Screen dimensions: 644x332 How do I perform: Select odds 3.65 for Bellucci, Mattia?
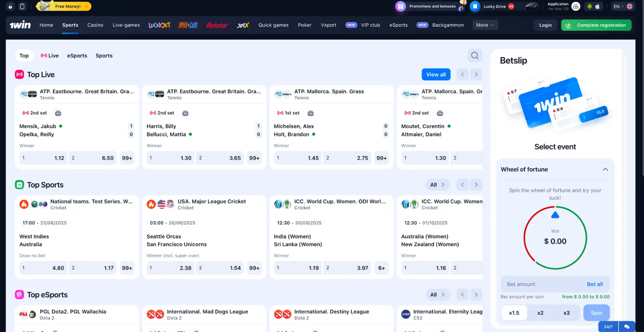pyautogui.click(x=220, y=158)
